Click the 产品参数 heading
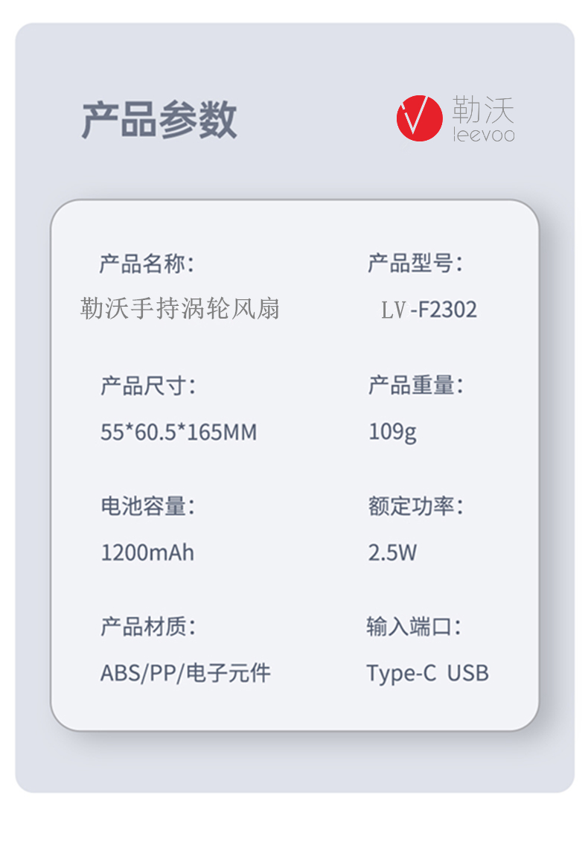 159,120
